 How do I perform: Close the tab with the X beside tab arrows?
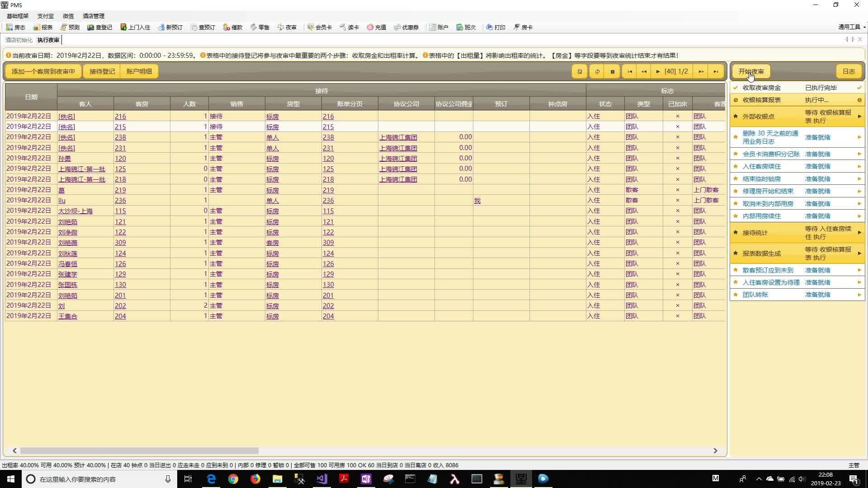tap(860, 40)
